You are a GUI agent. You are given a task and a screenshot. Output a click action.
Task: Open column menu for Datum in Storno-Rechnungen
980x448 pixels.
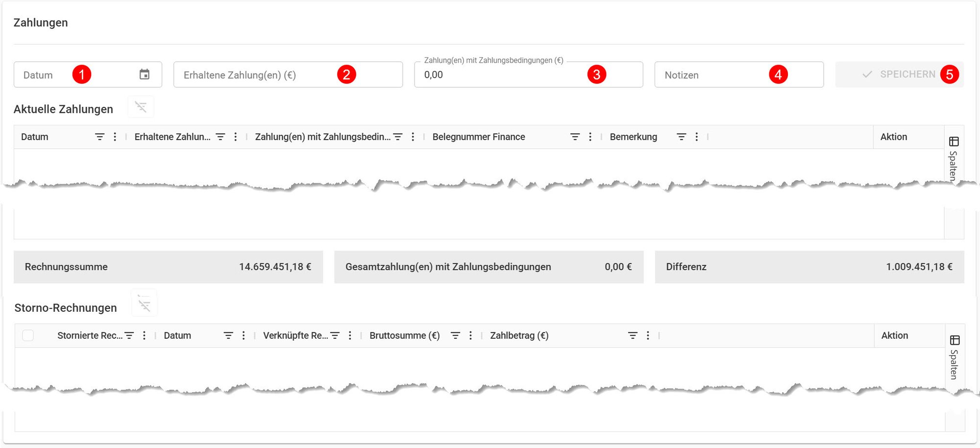(x=244, y=335)
